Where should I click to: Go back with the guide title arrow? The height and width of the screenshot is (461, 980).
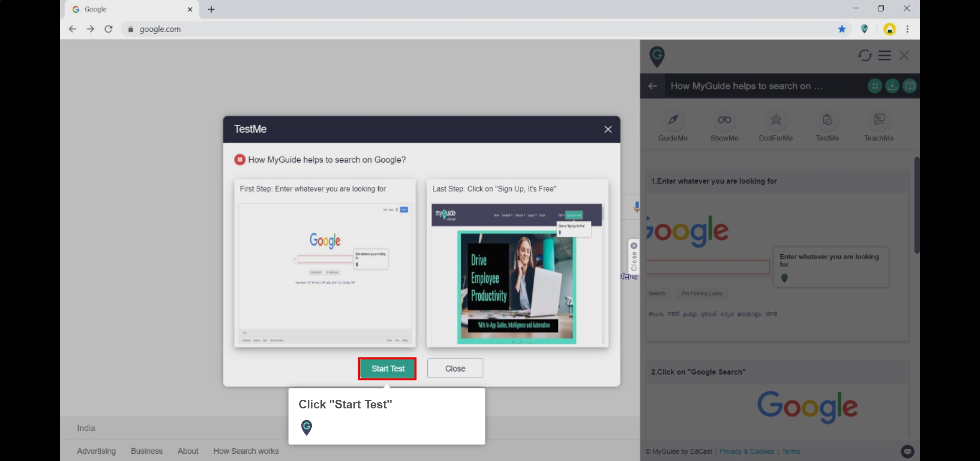(x=652, y=86)
